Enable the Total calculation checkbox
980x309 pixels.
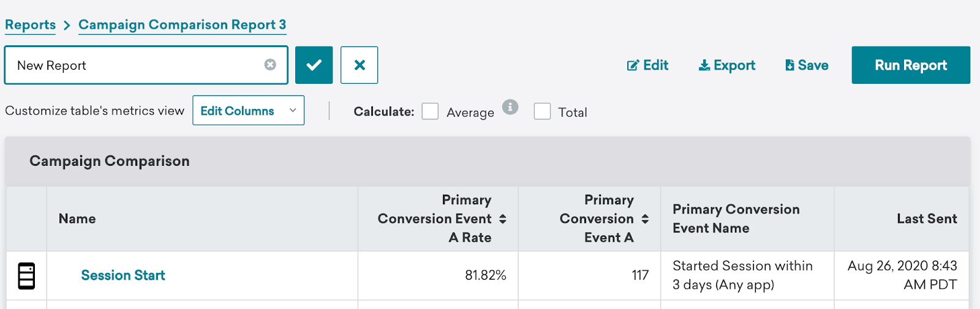(x=542, y=111)
